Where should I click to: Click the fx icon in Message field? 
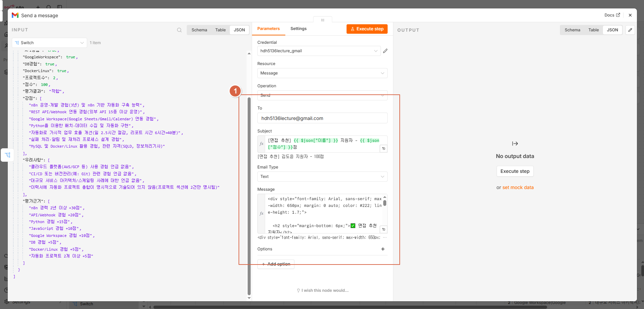tap(261, 214)
